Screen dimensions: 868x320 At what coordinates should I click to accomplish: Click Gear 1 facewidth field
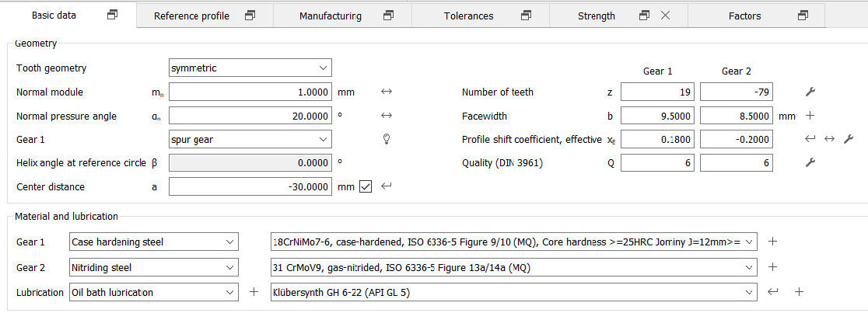pos(657,116)
